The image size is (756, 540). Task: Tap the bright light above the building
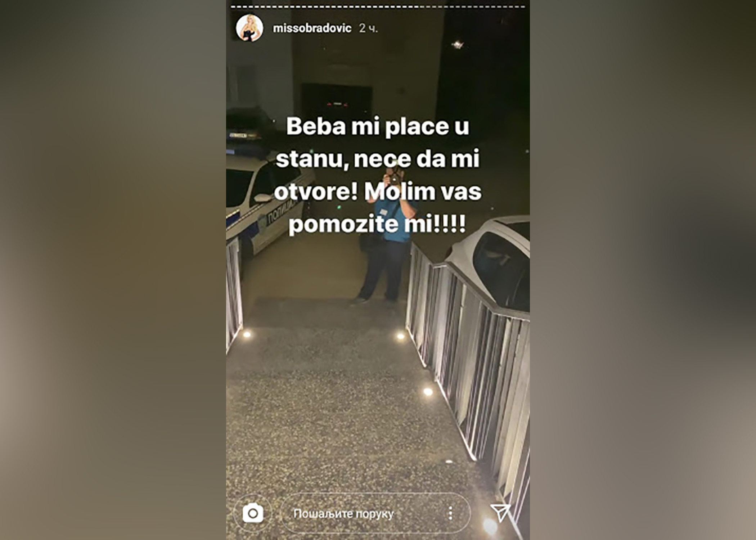click(x=458, y=45)
